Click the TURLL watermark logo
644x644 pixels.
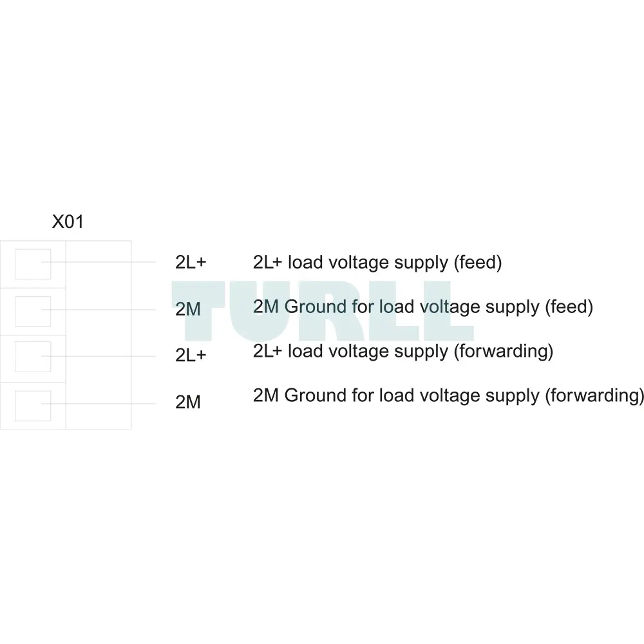point(323,311)
